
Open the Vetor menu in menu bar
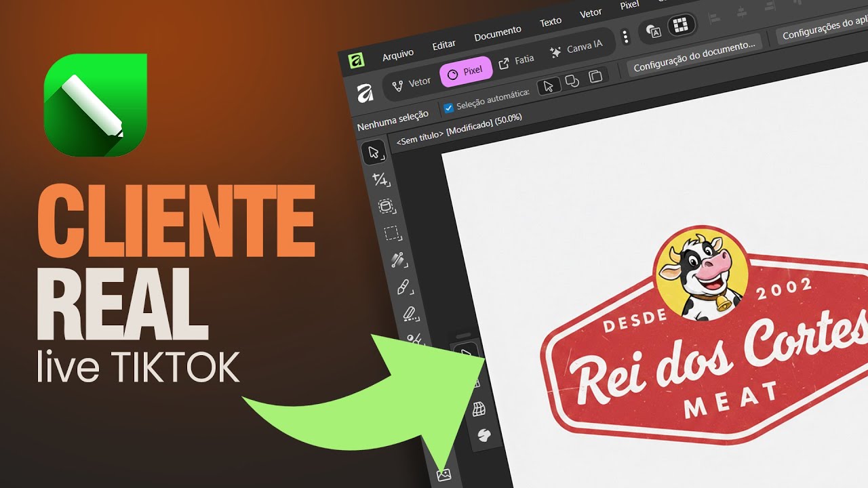pos(591,13)
